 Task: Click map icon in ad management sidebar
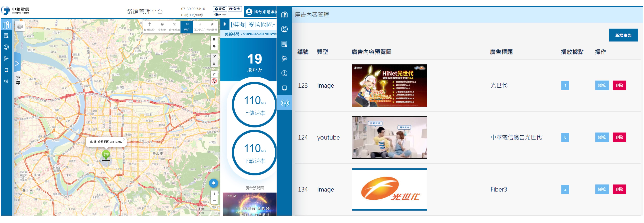[284, 15]
